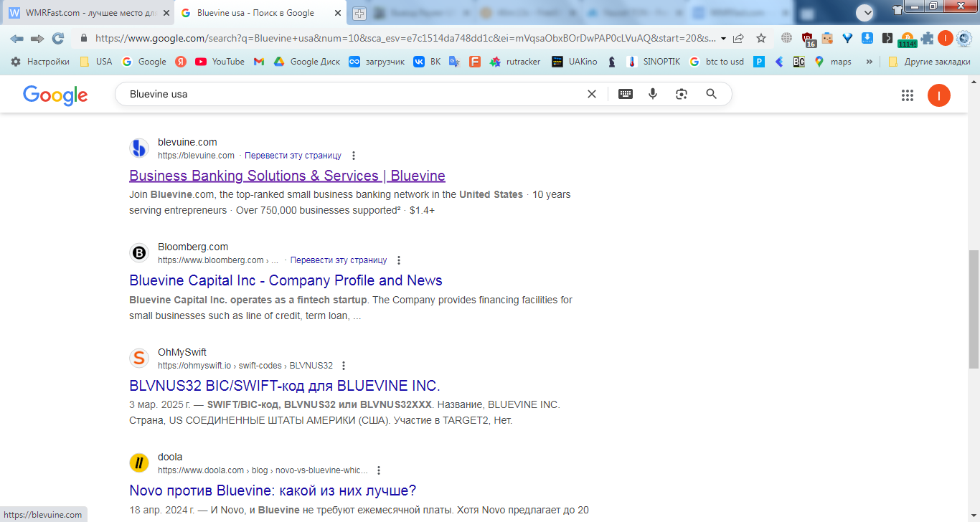Open the on-screen keyboard input tool
Viewport: 980px width, 522px height.
point(626,94)
